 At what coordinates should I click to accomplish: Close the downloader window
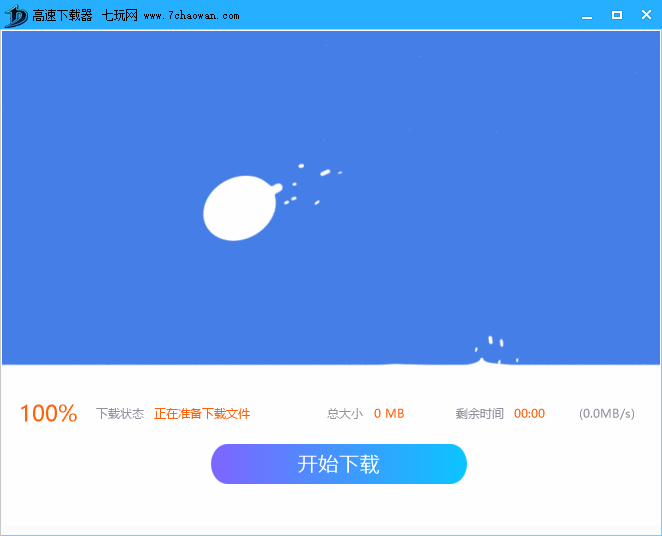(645, 15)
